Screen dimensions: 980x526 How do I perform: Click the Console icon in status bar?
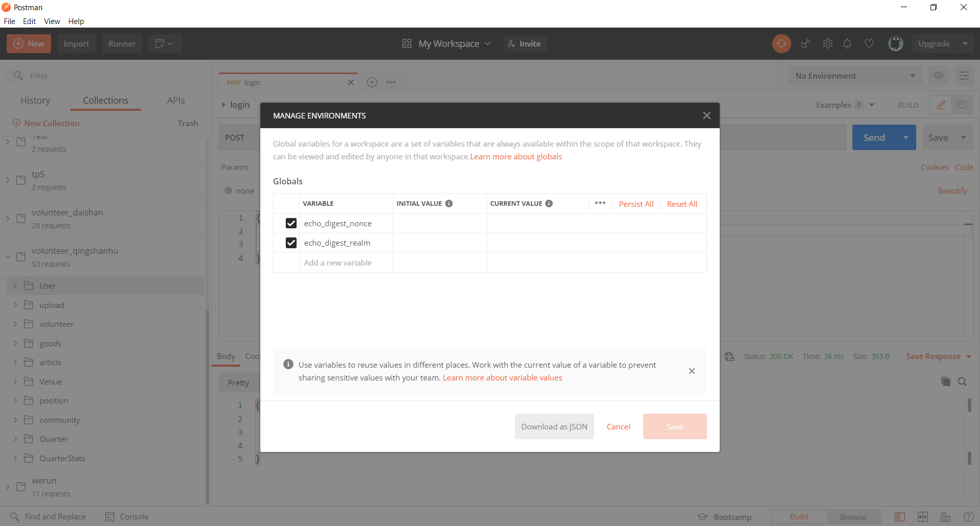point(110,517)
